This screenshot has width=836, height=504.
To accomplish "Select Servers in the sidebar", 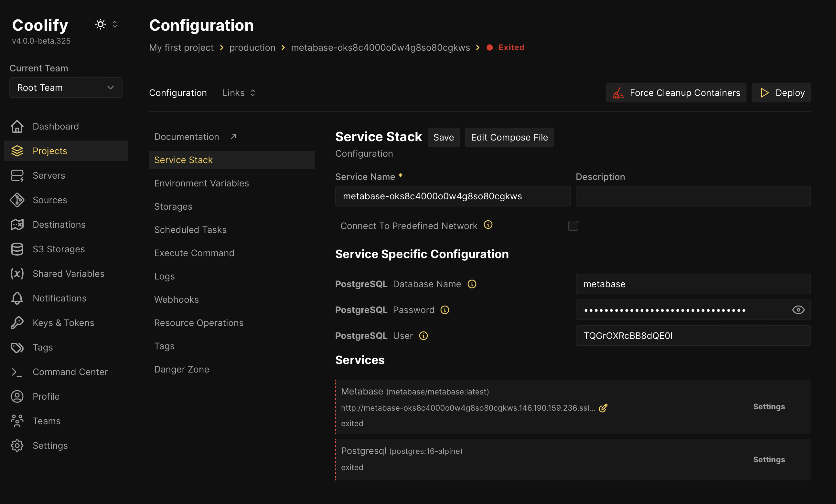I will point(48,175).
